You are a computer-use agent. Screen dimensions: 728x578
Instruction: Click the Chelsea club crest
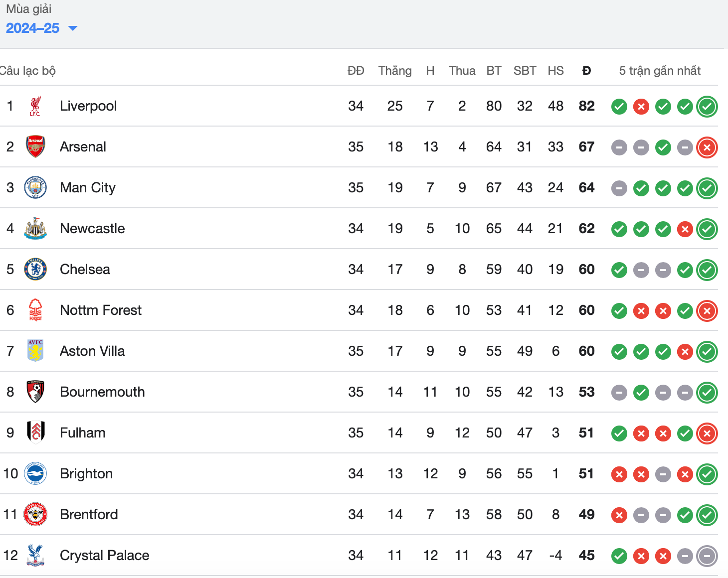(x=35, y=270)
